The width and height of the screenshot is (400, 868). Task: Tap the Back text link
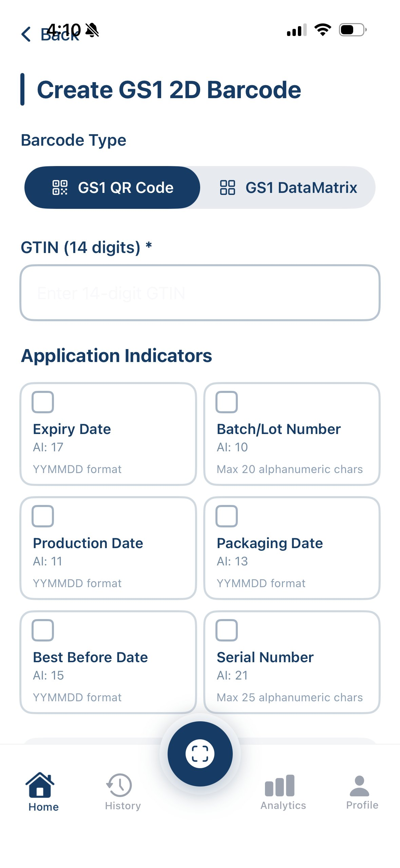(60, 35)
